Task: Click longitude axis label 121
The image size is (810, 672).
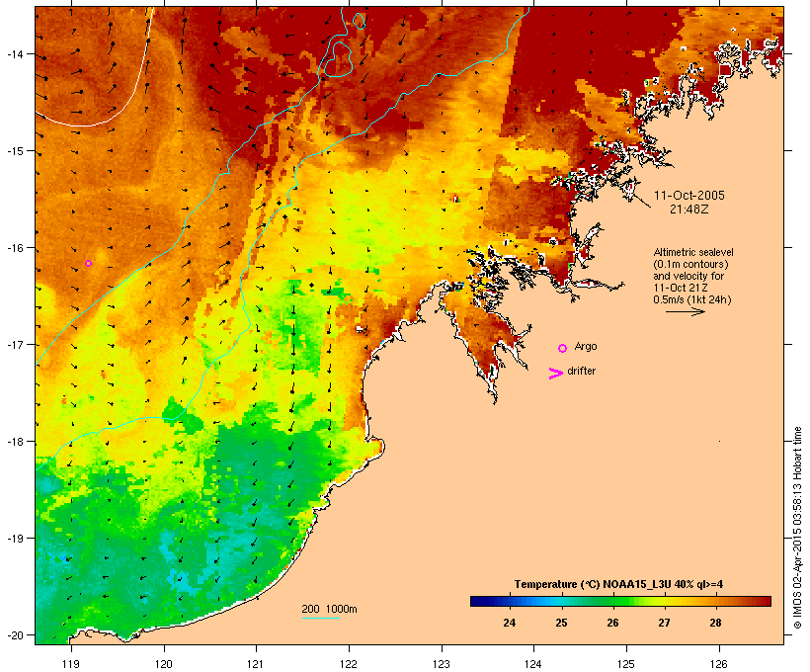Action: (x=256, y=664)
